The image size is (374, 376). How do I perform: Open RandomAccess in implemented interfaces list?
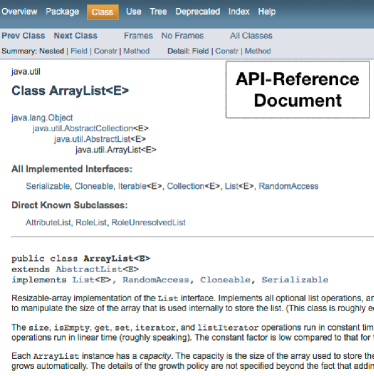[289, 186]
